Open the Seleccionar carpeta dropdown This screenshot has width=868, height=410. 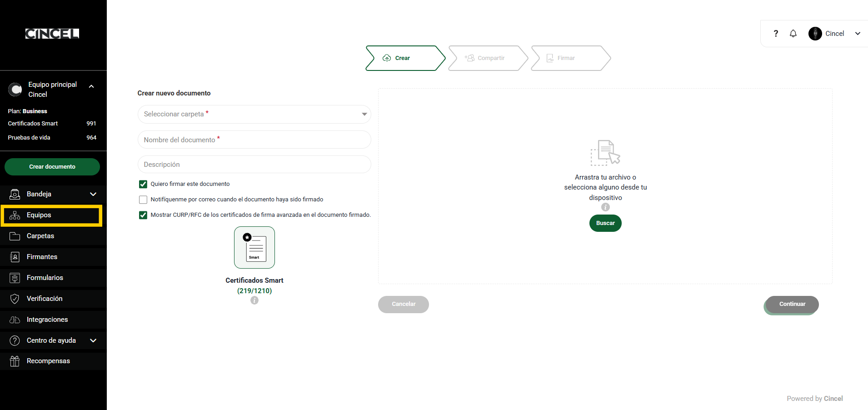(x=254, y=114)
